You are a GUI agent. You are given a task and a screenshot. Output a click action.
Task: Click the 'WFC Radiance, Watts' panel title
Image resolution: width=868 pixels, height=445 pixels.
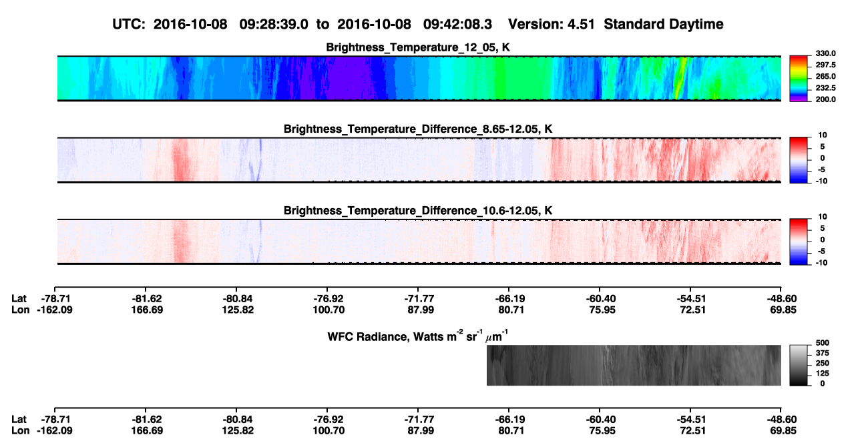[x=419, y=335]
